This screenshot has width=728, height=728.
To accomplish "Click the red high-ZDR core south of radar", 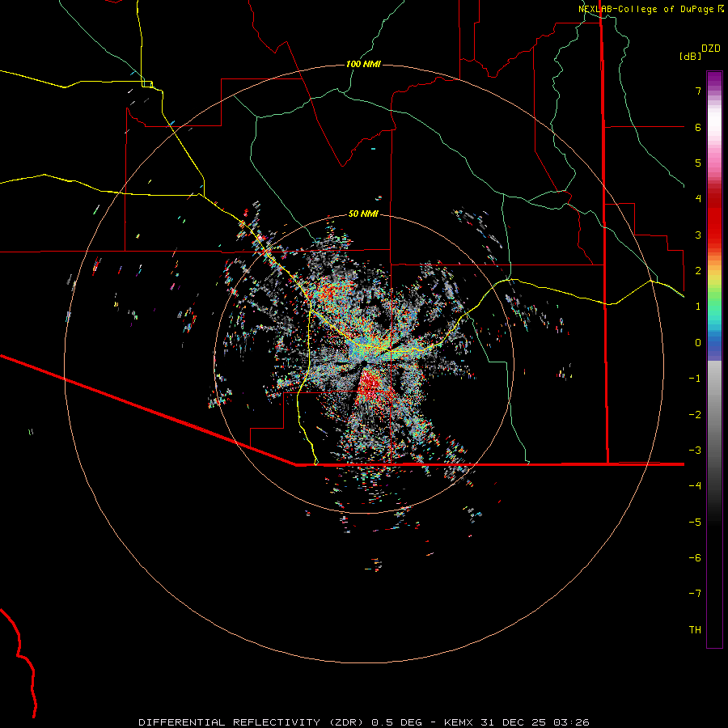I will pos(371,383).
